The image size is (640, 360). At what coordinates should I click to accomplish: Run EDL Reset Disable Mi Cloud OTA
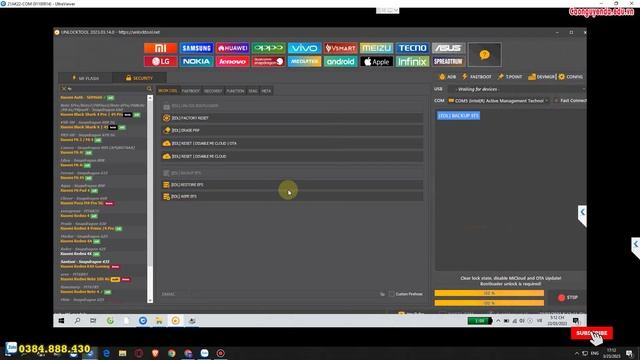(292, 144)
